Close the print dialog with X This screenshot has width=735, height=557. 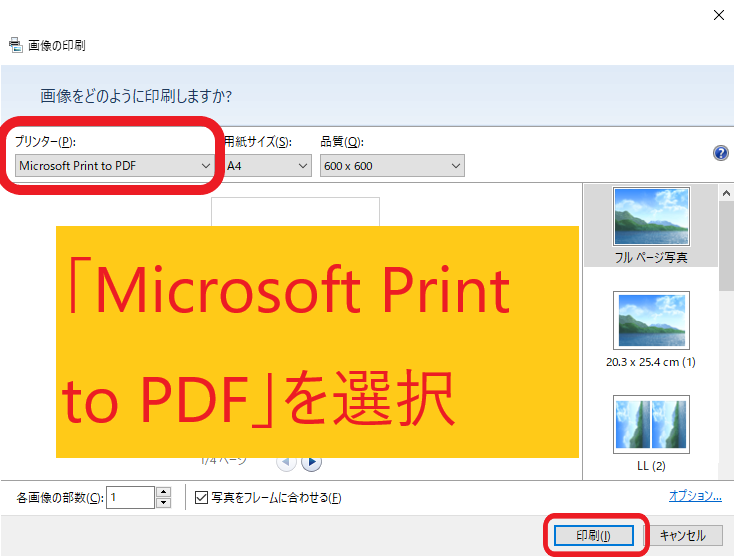tap(719, 15)
